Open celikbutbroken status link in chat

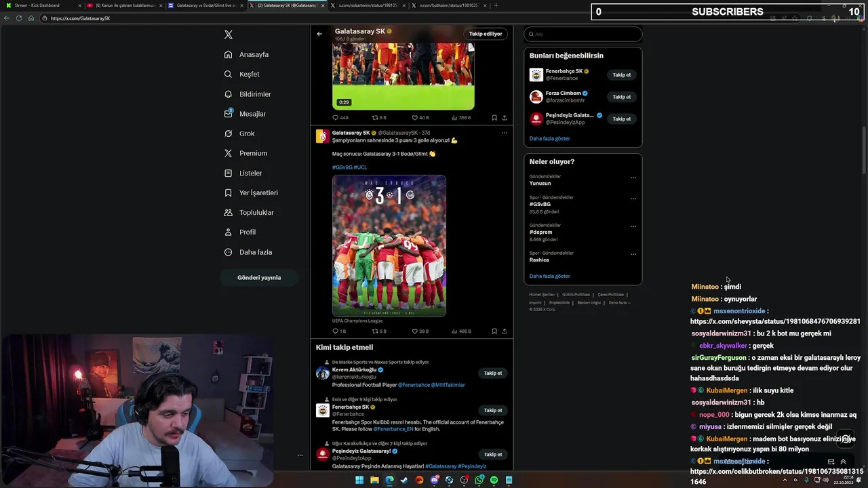click(x=776, y=476)
